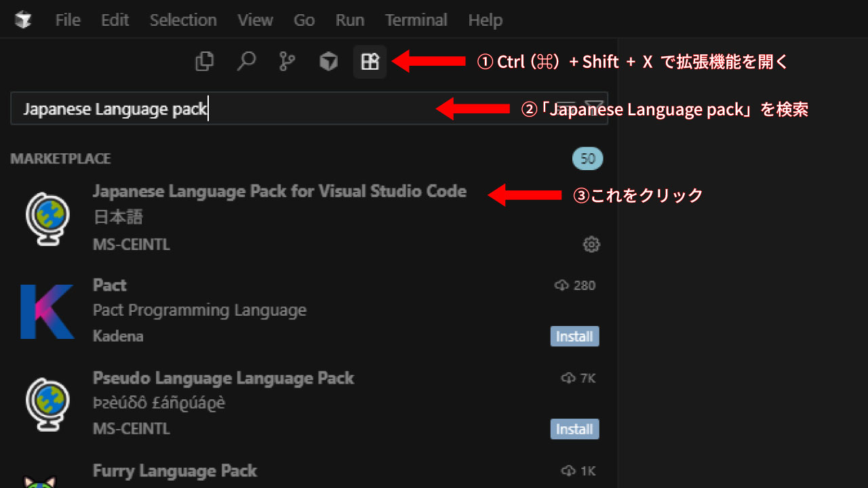Open the Search magnifier icon
The width and height of the screenshot is (868, 488).
pyautogui.click(x=246, y=62)
